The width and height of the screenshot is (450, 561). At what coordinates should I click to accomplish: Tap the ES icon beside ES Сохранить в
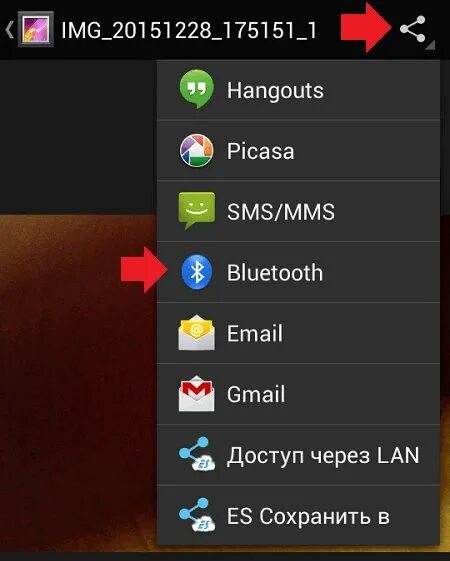(197, 515)
